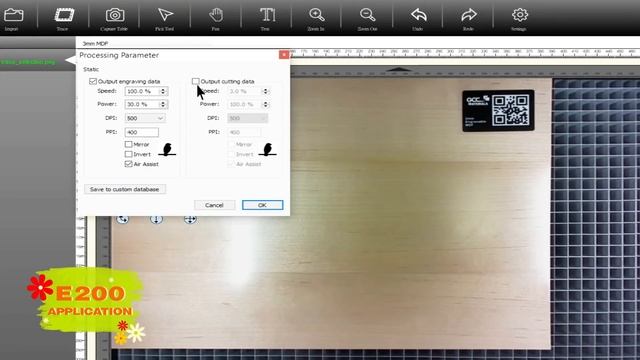640x360 pixels.
Task: Check the engraving Invert option
Action: click(x=129, y=154)
